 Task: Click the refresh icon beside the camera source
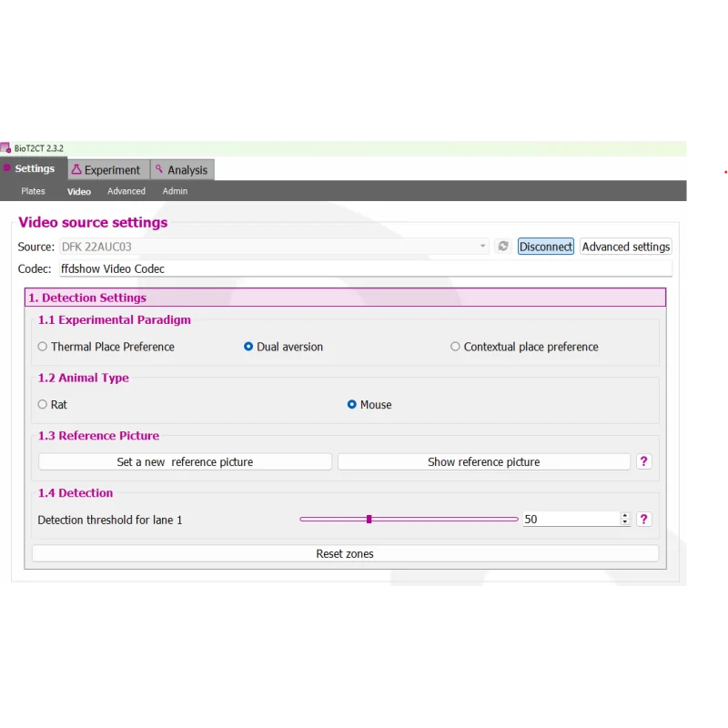(x=502, y=247)
